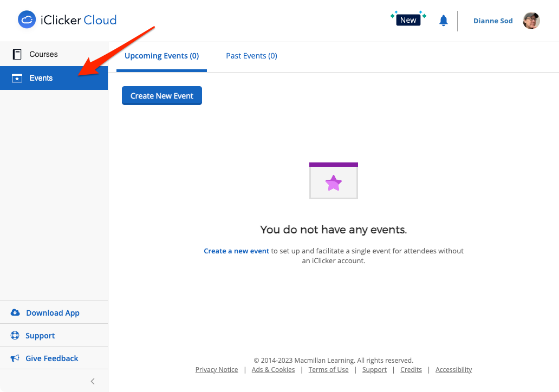Open the Privacy Notice link
Viewport: 559px width, 392px height.
217,369
